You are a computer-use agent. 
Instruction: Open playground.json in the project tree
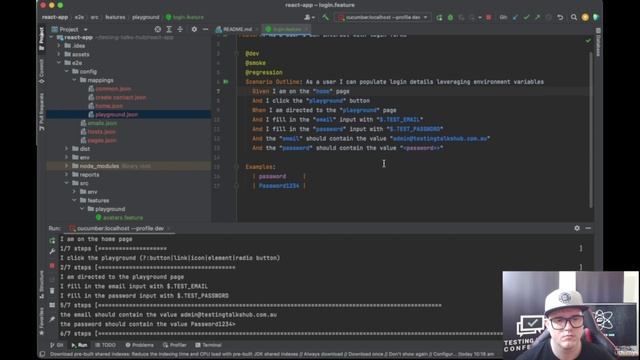[117, 115]
